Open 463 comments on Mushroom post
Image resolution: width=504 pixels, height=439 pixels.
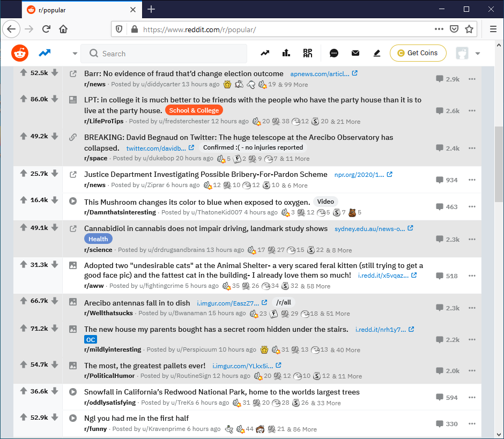[447, 207]
